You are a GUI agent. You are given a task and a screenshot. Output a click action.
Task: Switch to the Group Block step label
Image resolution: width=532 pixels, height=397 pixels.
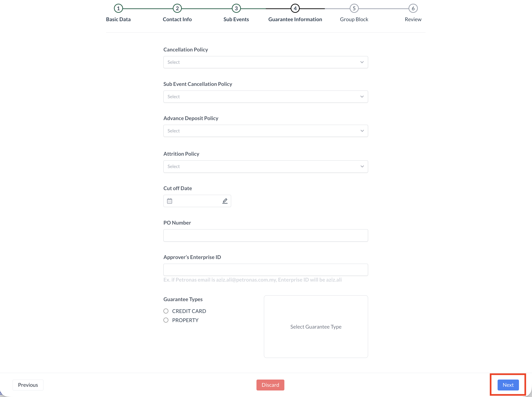[354, 20]
